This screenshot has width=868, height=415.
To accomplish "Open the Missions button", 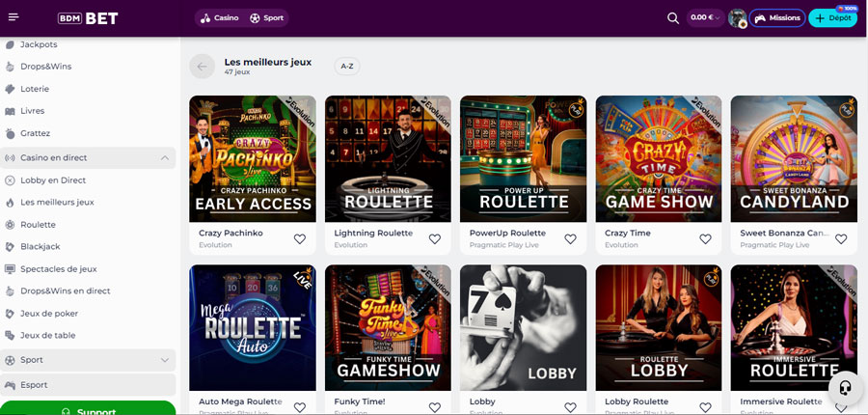I will tap(777, 17).
